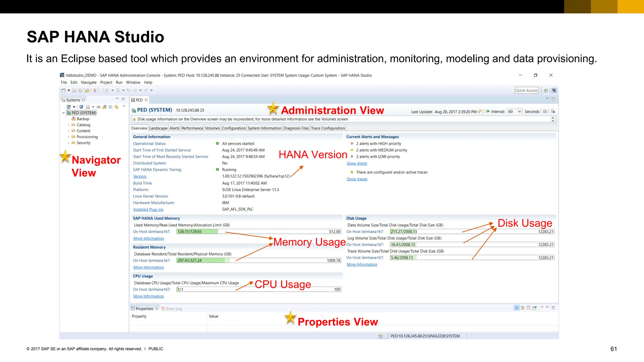Click the New wizard toolbar icon
Image resolution: width=644 pixels, height=362 pixels.
64,90
